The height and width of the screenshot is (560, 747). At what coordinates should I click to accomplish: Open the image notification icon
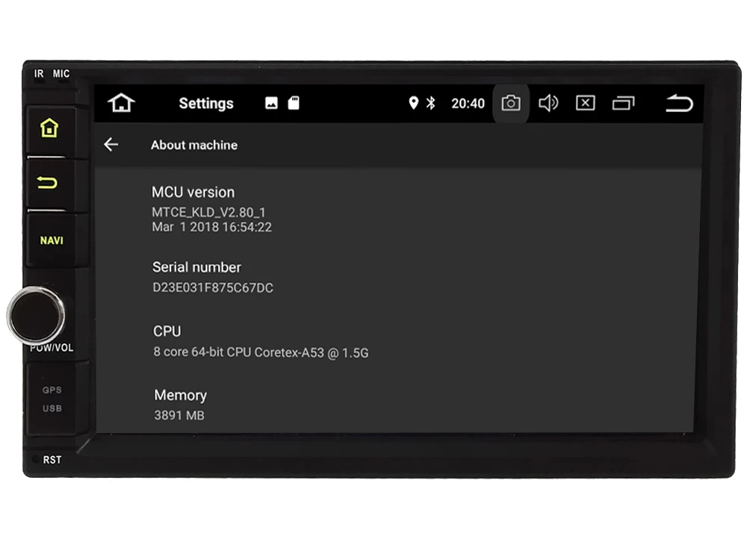click(271, 103)
